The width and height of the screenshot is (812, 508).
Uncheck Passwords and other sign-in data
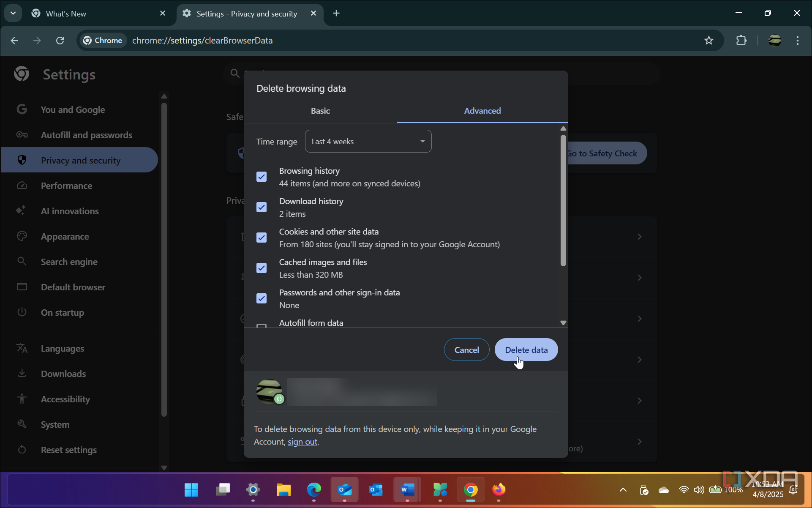(262, 298)
